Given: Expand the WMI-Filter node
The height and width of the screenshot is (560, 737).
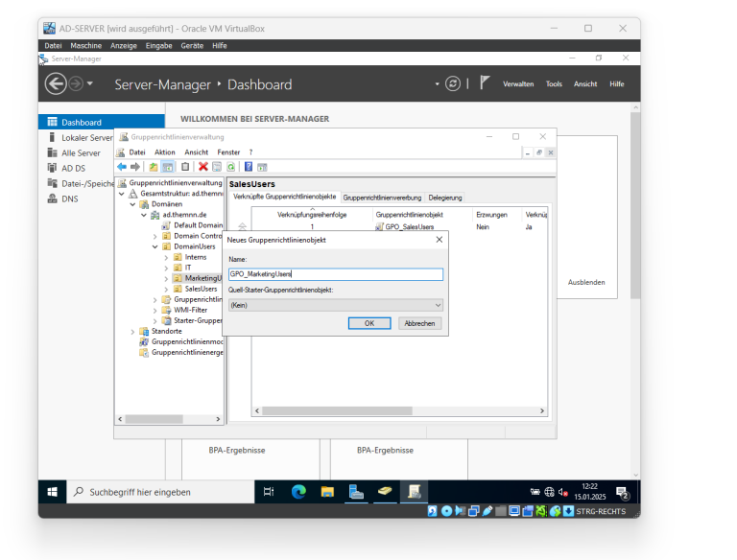Looking at the screenshot, I should [155, 310].
